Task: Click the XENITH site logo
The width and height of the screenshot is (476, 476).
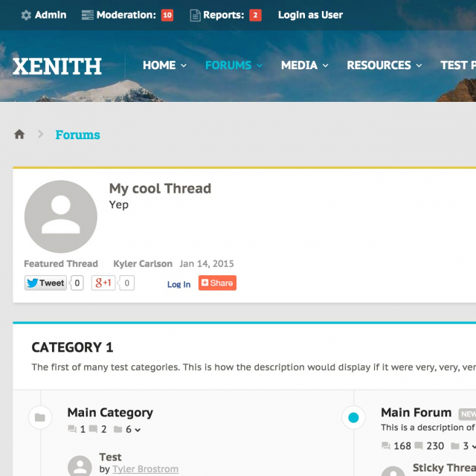Action: click(x=57, y=66)
